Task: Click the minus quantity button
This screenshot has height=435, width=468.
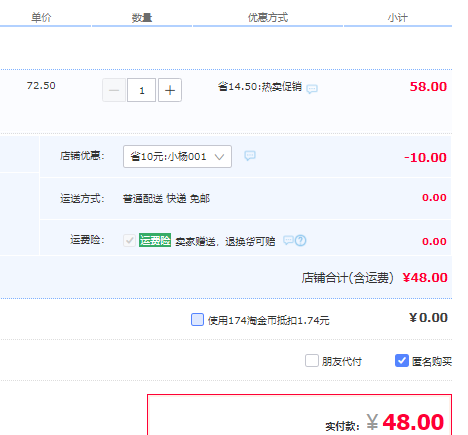Action: pyautogui.click(x=114, y=90)
